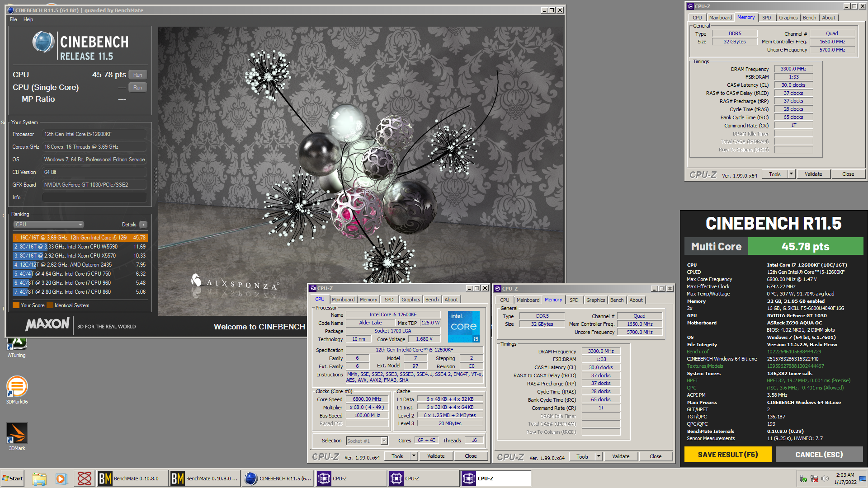Click the Cinebench title bar icon
868x488 pixels.
tap(10, 10)
